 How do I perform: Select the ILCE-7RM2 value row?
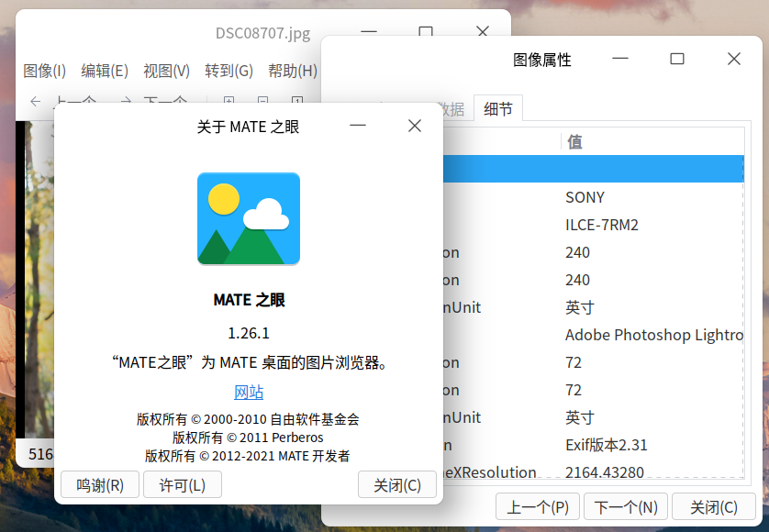(594, 225)
